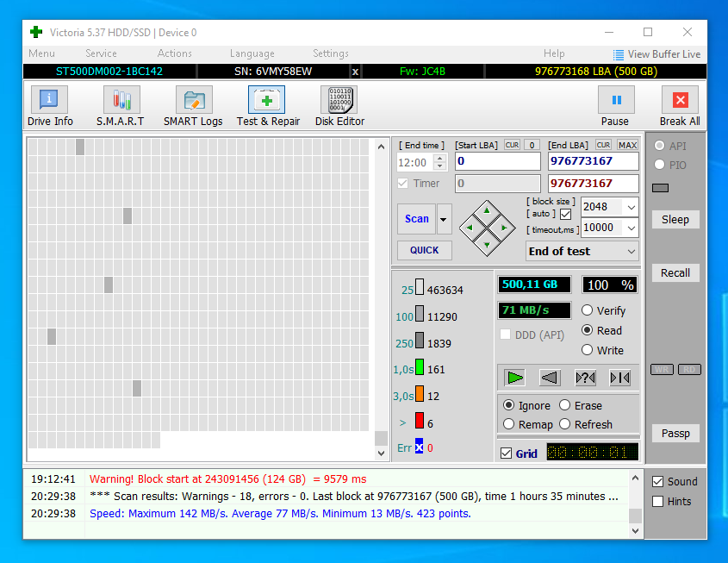This screenshot has width=728, height=563.
Task: Select the random seek scan mode icon
Action: 585,378
